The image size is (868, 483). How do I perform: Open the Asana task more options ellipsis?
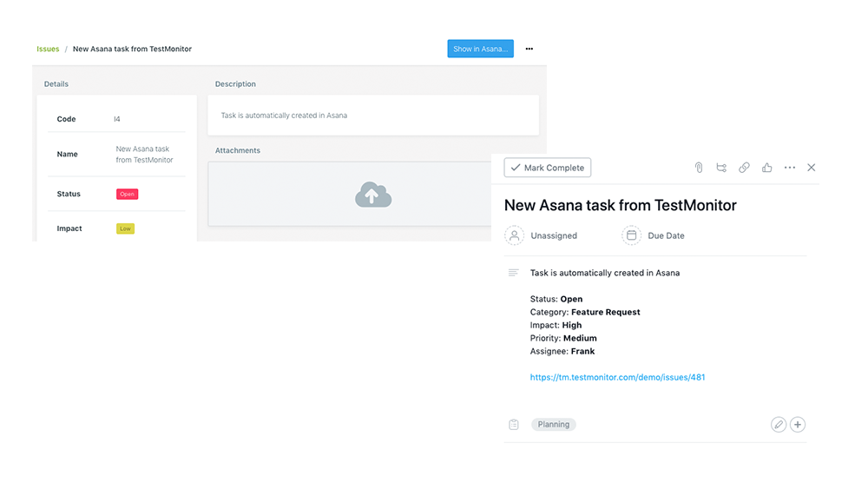coord(789,168)
